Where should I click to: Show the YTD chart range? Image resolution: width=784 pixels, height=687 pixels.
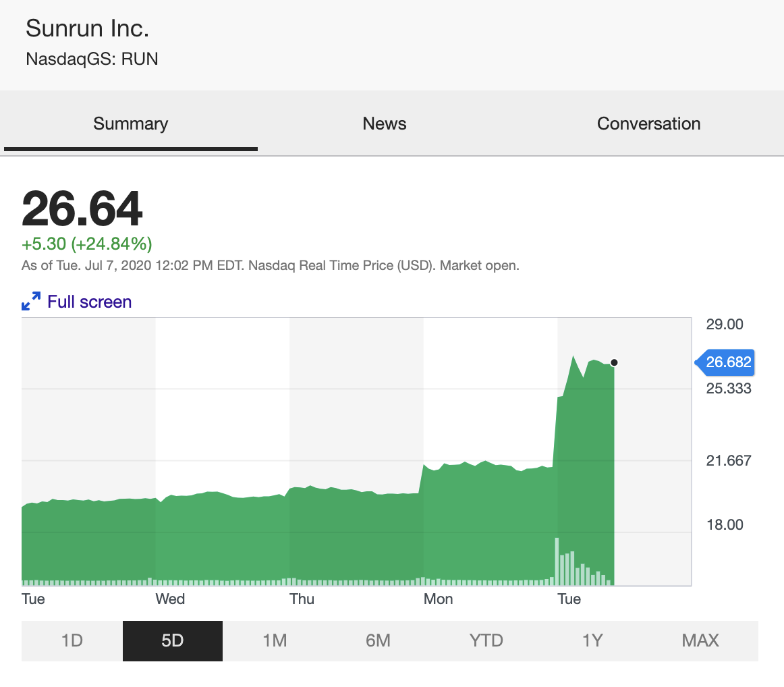pos(486,640)
